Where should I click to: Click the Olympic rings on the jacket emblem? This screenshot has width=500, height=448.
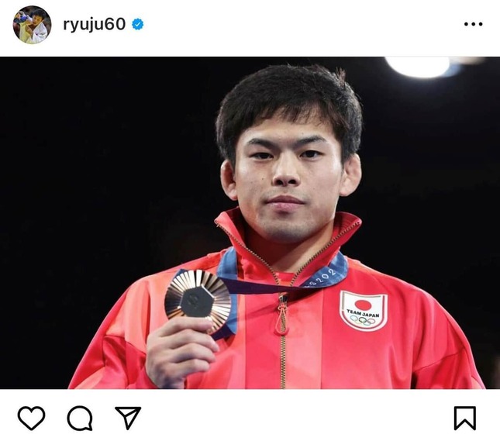(364, 321)
